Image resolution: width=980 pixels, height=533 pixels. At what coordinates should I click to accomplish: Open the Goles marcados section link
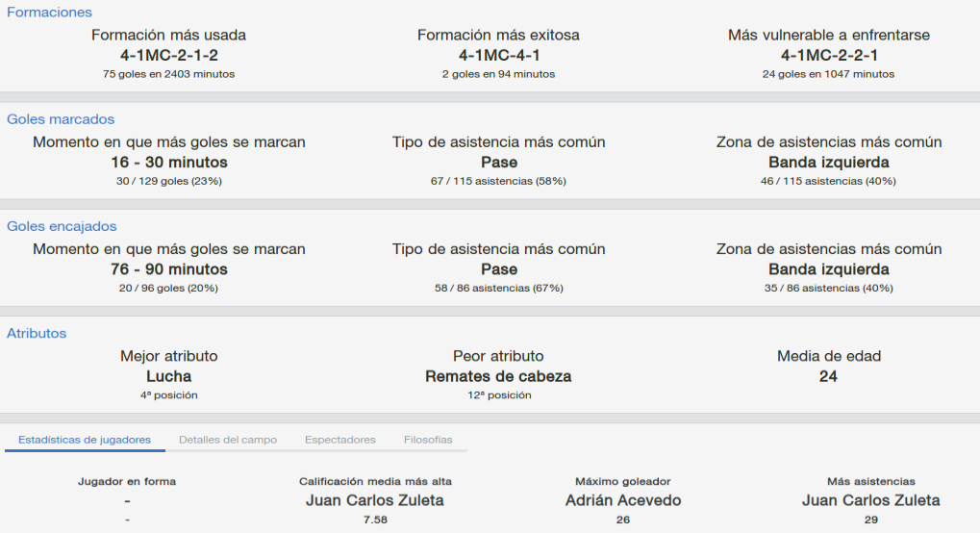pyautogui.click(x=61, y=119)
